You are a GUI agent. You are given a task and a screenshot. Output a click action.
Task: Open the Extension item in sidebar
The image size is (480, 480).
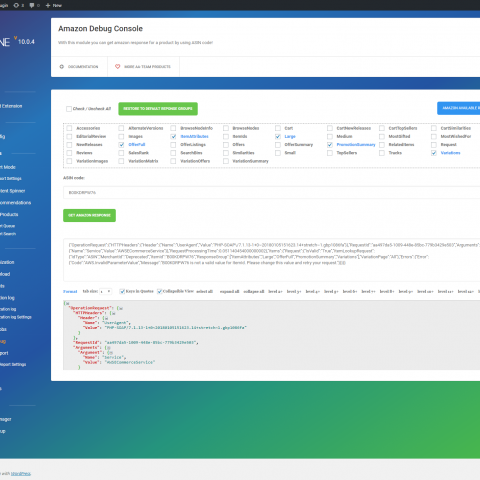(11, 106)
